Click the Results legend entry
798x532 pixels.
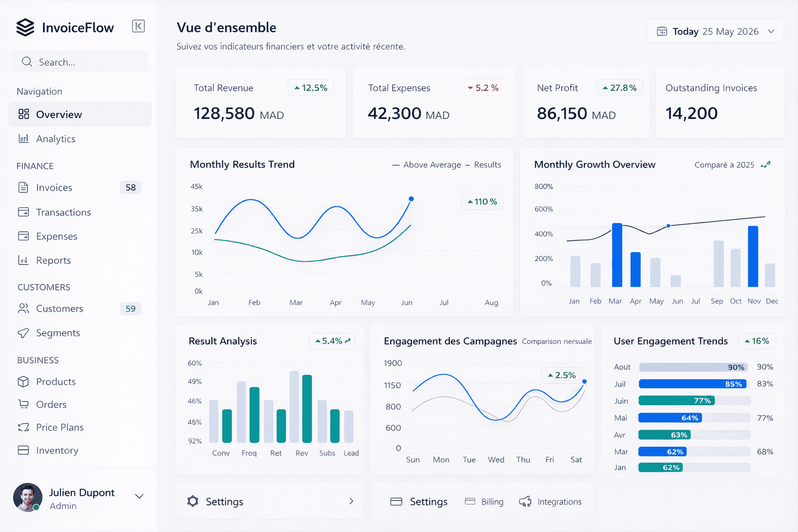pyautogui.click(x=483, y=165)
